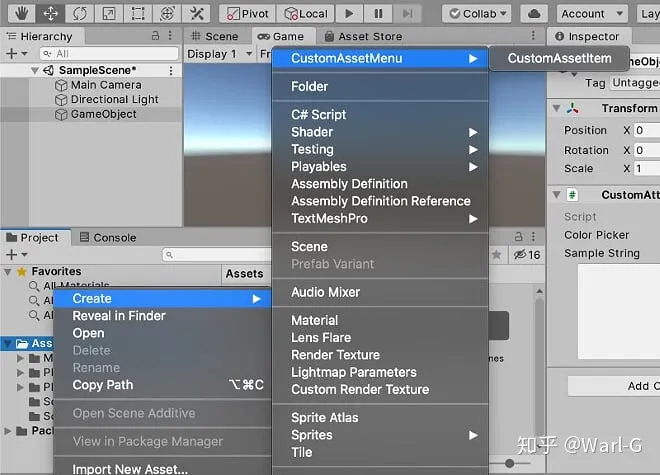Switch to the Inspector tab
The height and width of the screenshot is (475, 660).
pyautogui.click(x=588, y=37)
